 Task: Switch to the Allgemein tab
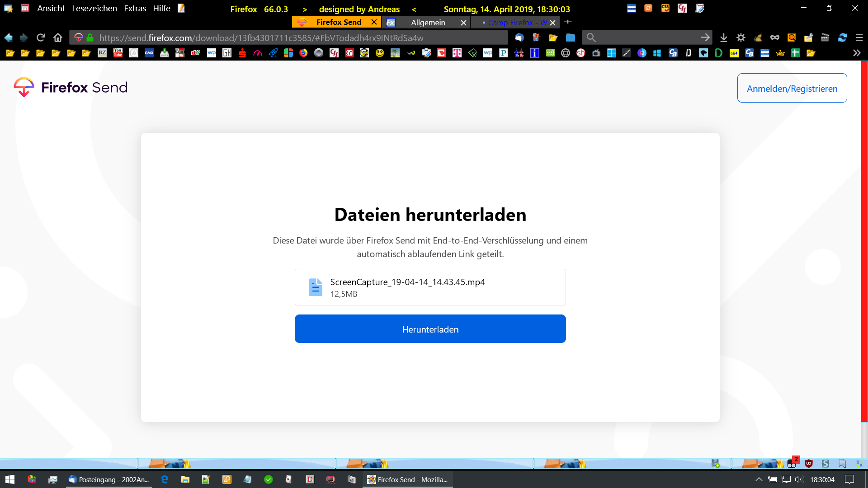[428, 23]
